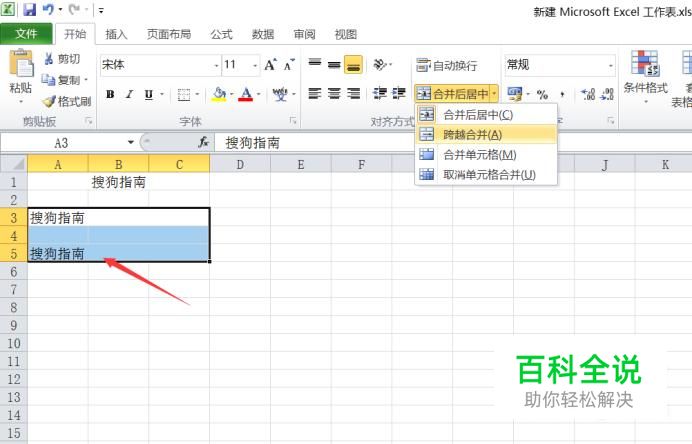Click the 粘贴 paste icon

[x=21, y=65]
